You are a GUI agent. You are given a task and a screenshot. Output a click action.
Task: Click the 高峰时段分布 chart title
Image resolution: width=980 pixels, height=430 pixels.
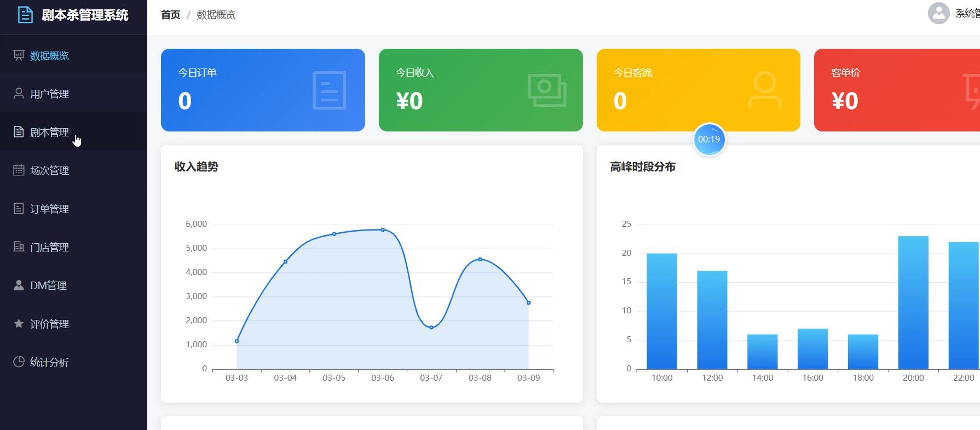click(x=643, y=167)
